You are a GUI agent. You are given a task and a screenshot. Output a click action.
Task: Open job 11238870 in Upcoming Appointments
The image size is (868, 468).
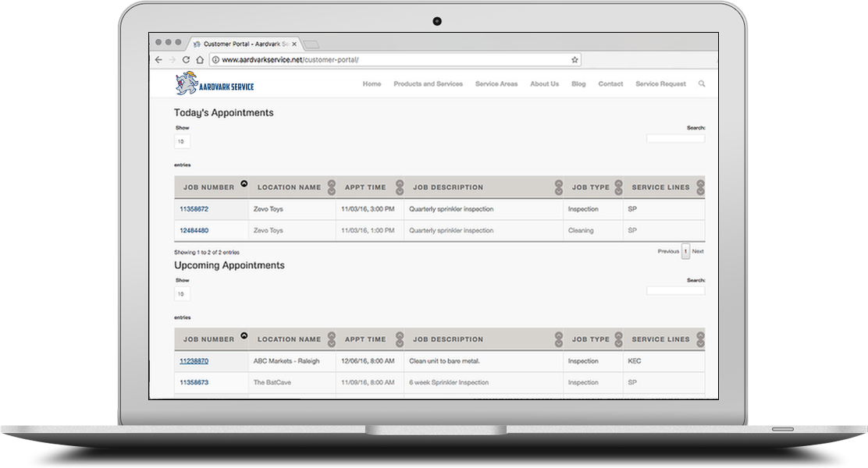tap(194, 361)
